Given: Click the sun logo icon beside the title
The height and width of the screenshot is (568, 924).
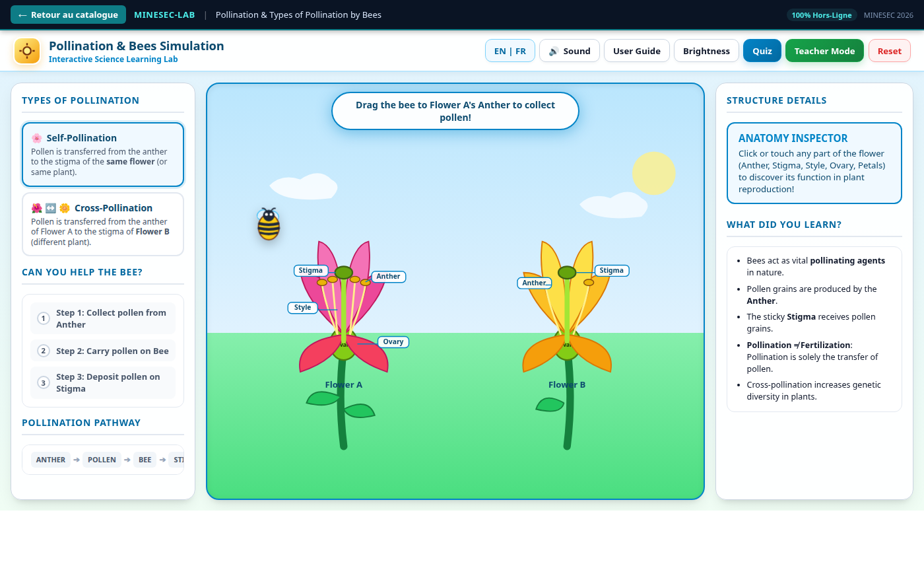Looking at the screenshot, I should (27, 51).
